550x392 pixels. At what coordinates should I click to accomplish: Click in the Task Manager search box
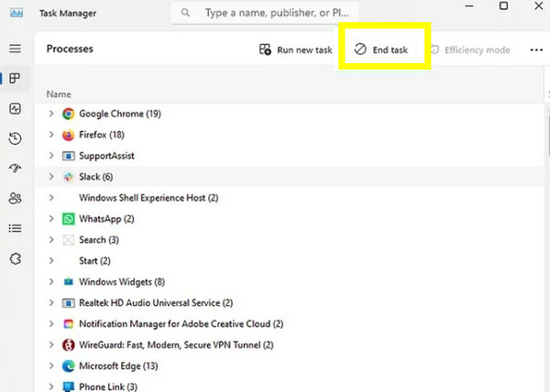(x=265, y=13)
